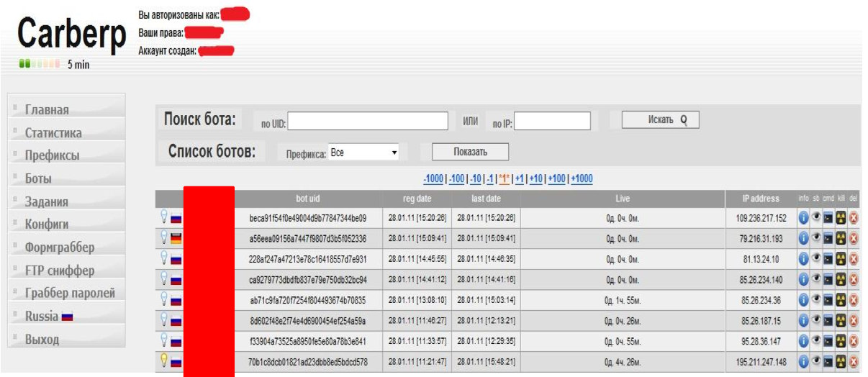Open the Префикса dropdown showing Все
Viewport: 868px width, 377px height.
pos(363,153)
